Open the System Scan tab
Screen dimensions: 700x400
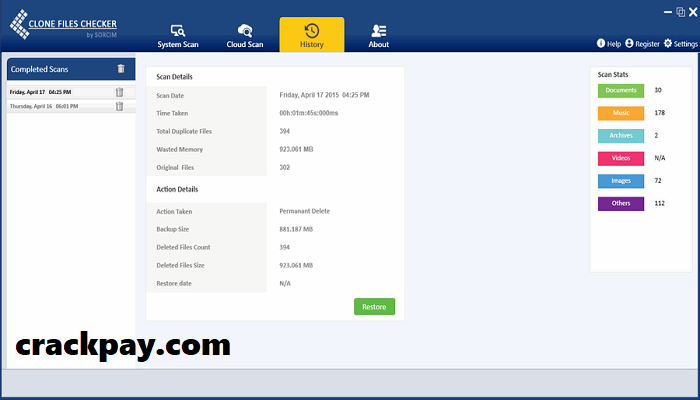178,36
